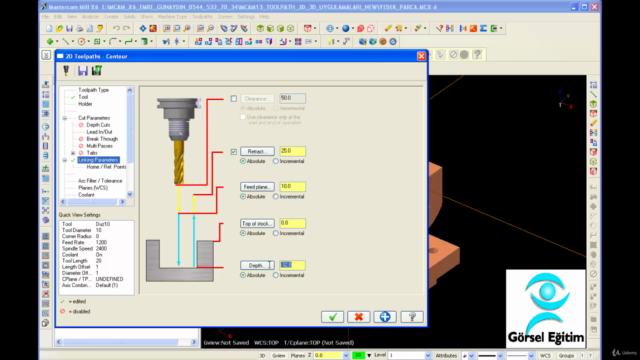
Task: Select Absolute for Depth
Action: point(243,275)
